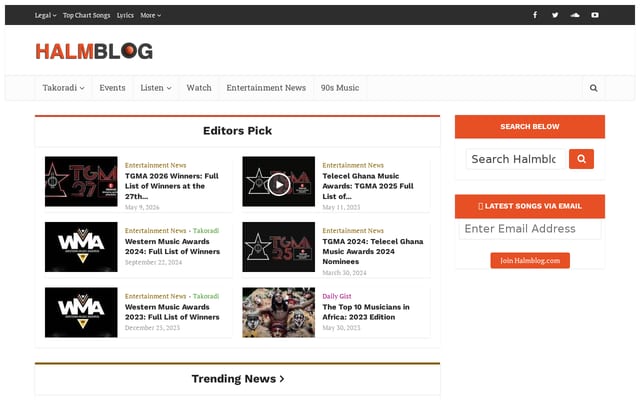Open the YouTube icon in top bar
This screenshot has width=640, height=400.
(x=595, y=15)
